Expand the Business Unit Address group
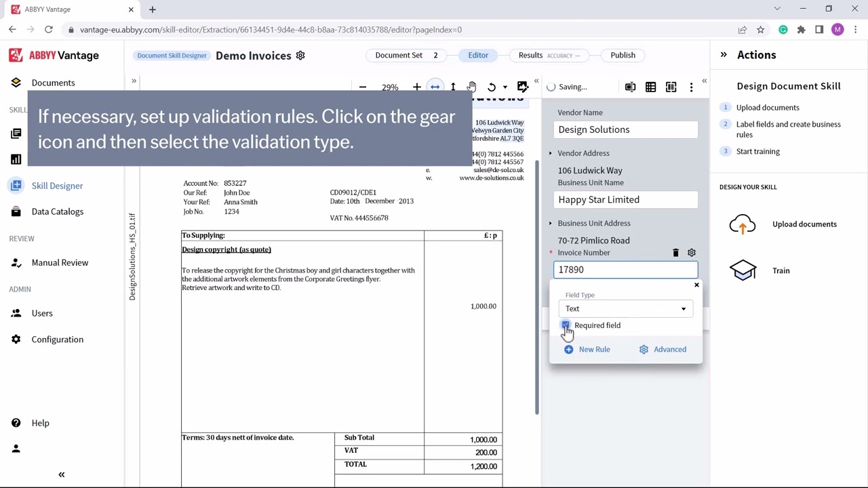This screenshot has width=868, height=488. (551, 223)
